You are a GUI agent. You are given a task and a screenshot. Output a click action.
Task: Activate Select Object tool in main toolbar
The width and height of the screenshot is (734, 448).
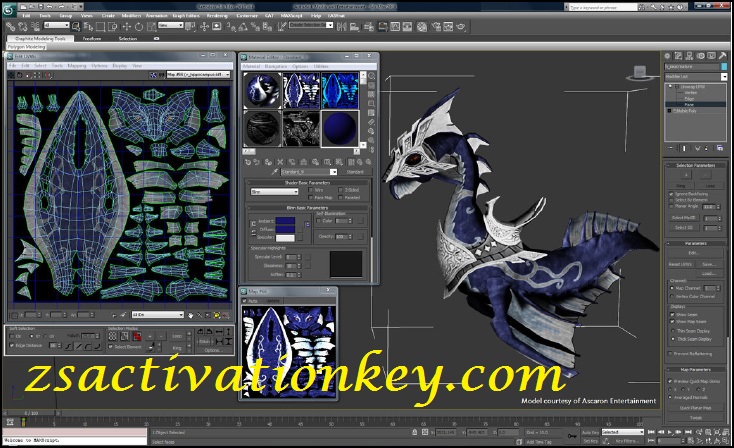tap(76, 27)
